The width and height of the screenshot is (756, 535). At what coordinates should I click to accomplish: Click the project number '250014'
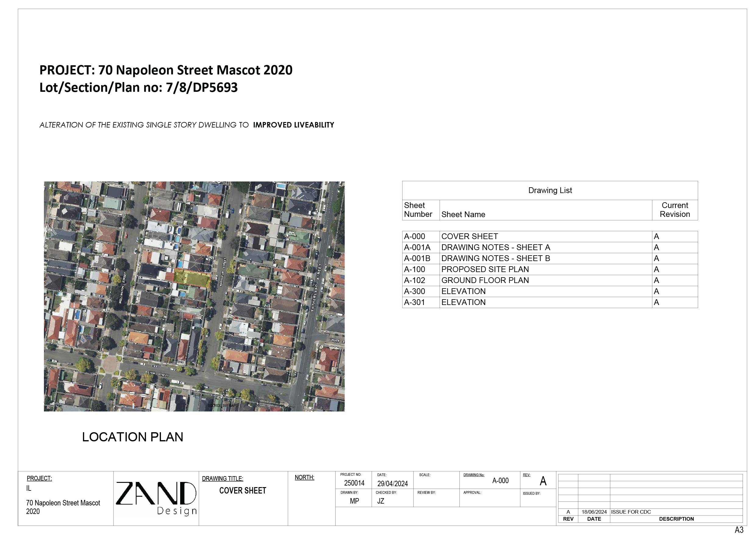(354, 483)
